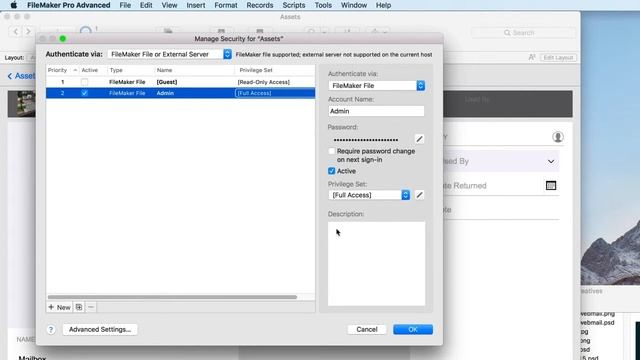Click the delete account minus icon
This screenshot has height=360, width=640.
[91, 307]
